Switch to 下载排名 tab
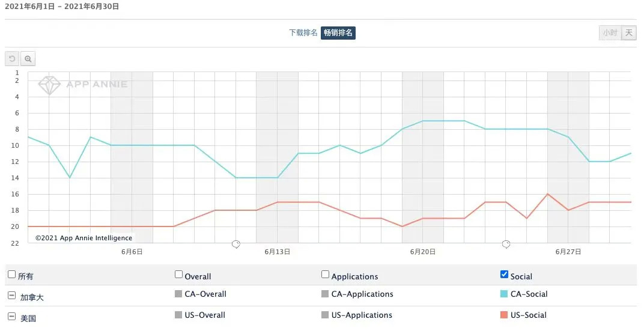This screenshot has height=331, width=644. click(303, 32)
